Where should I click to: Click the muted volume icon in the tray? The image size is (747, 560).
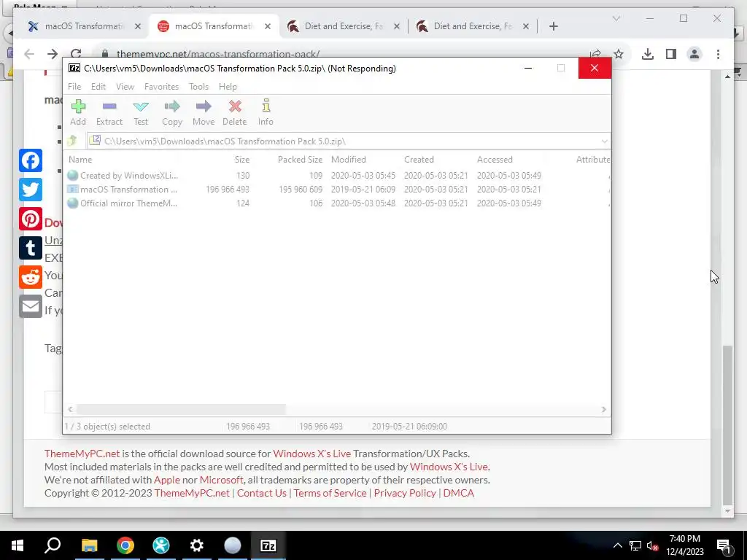653,545
